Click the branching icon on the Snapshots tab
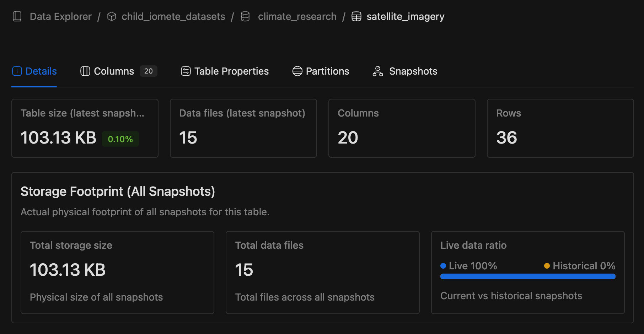Image resolution: width=644 pixels, height=334 pixels. pos(377,71)
